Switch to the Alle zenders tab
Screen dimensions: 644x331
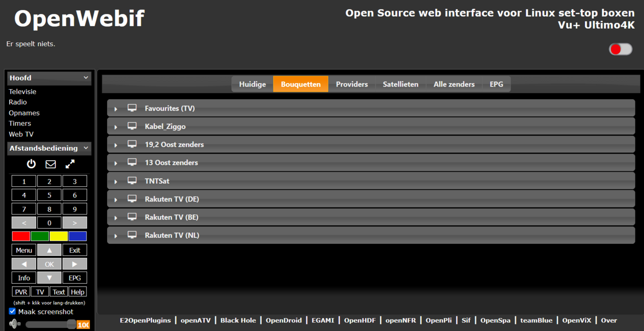453,84
